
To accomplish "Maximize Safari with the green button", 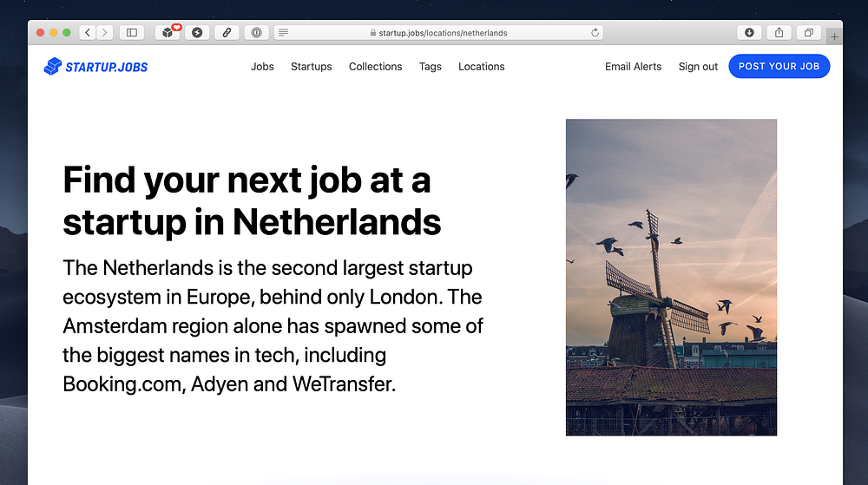I will [67, 33].
